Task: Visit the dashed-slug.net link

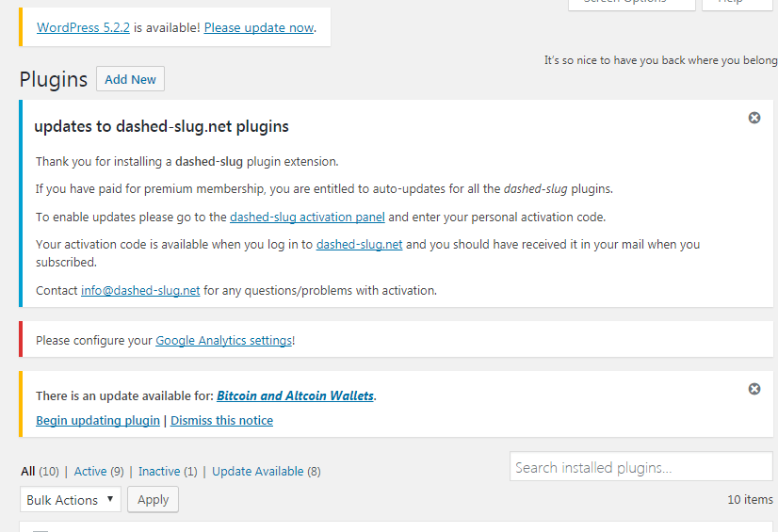Action: pos(359,245)
